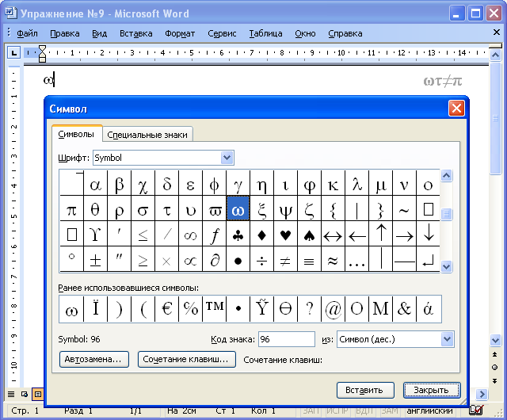Image resolution: width=507 pixels, height=420 pixels.
Task: Pick the diamond suit symbol
Action: pos(262,234)
